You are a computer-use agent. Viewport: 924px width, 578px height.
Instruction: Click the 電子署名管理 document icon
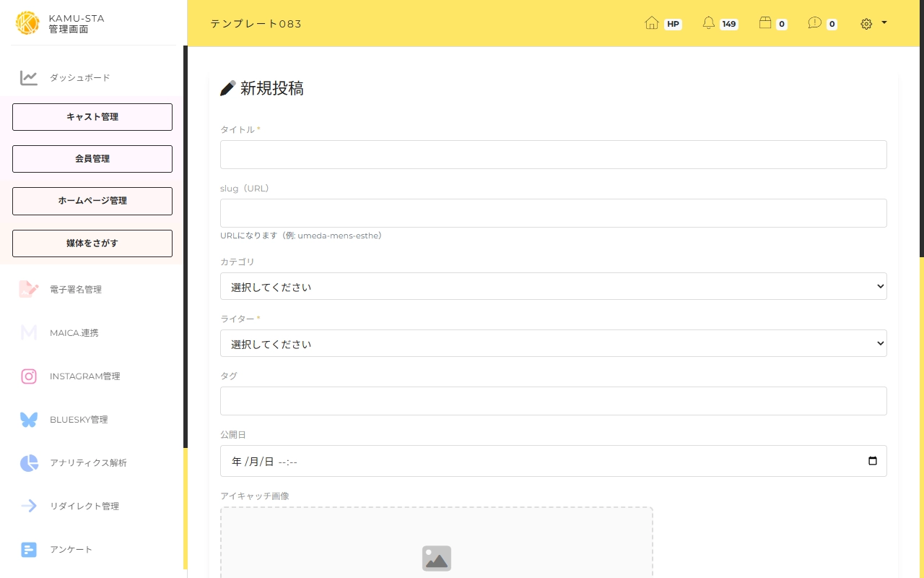tap(29, 289)
